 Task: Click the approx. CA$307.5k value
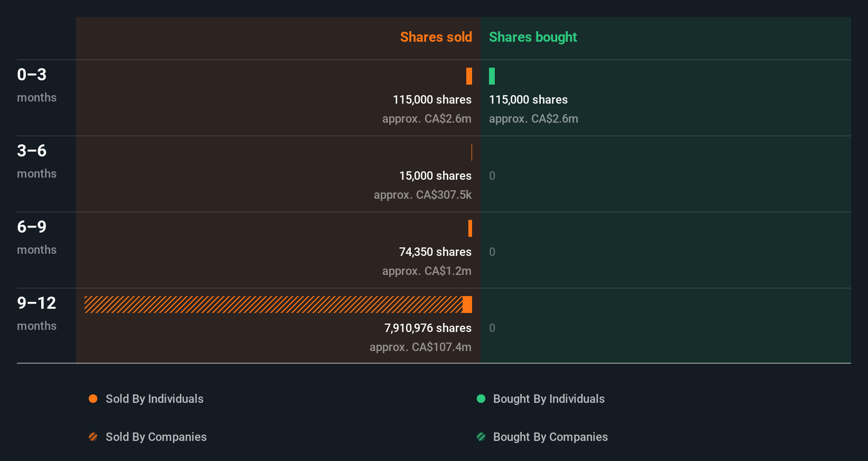click(x=422, y=195)
